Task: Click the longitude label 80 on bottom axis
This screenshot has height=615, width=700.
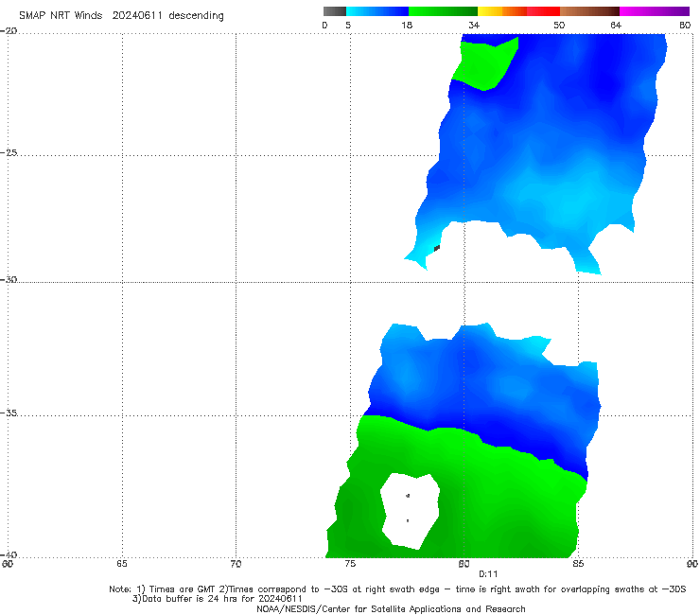Action: point(464,564)
